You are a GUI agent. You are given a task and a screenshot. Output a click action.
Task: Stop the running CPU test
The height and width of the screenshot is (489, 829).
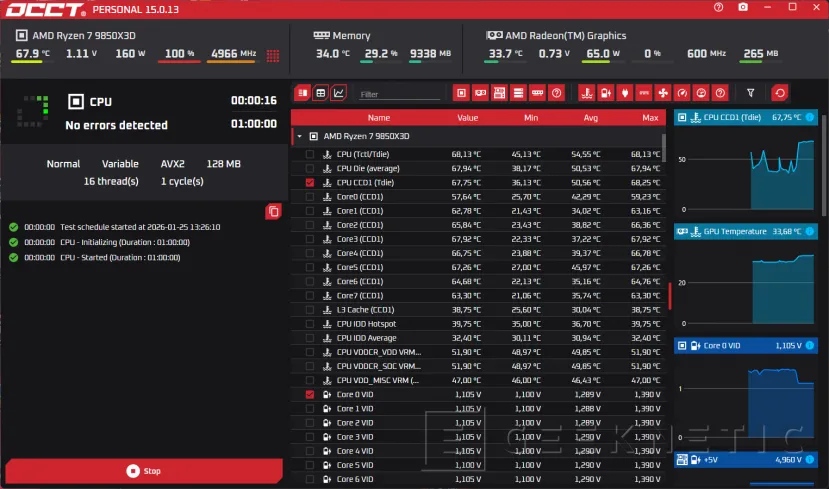click(x=143, y=471)
